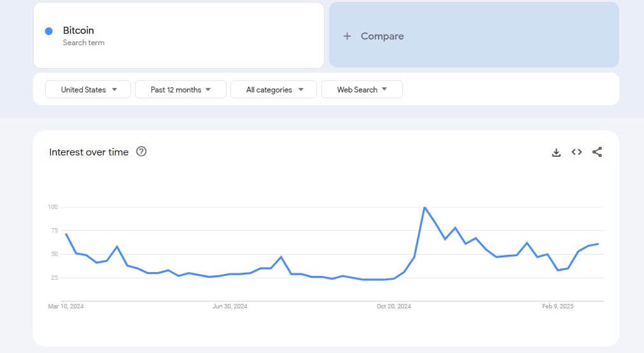The width and height of the screenshot is (644, 353).
Task: Add a comparison term via Compare
Action: (382, 36)
